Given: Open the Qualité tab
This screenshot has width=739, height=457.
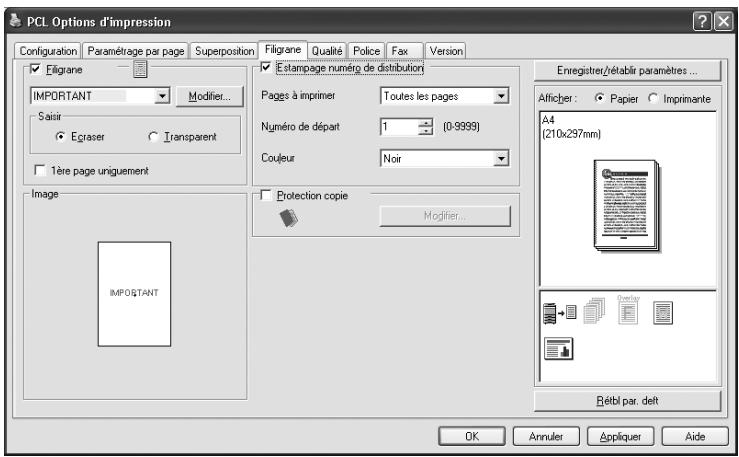Looking at the screenshot, I should [x=327, y=51].
